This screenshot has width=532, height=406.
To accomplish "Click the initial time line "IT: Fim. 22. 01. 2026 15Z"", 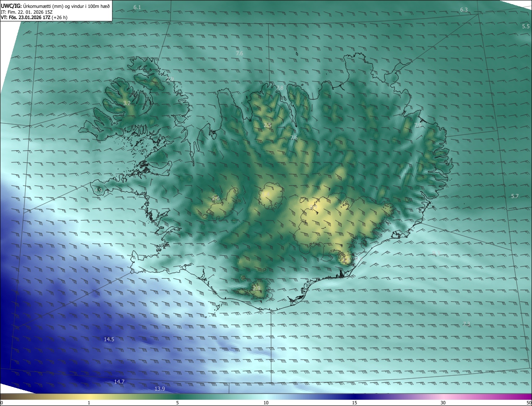I will [x=26, y=12].
